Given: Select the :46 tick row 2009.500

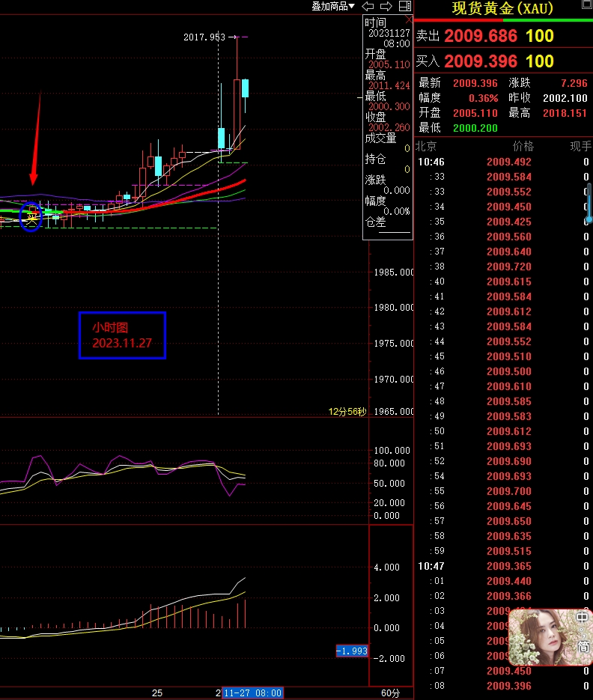Looking at the screenshot, I should 503,371.
